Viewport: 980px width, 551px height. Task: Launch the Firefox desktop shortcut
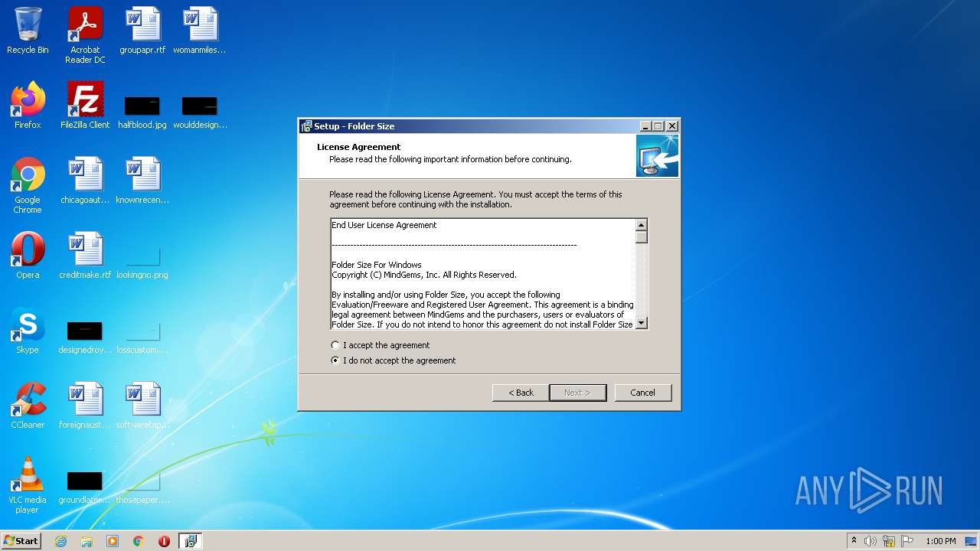pos(28,106)
